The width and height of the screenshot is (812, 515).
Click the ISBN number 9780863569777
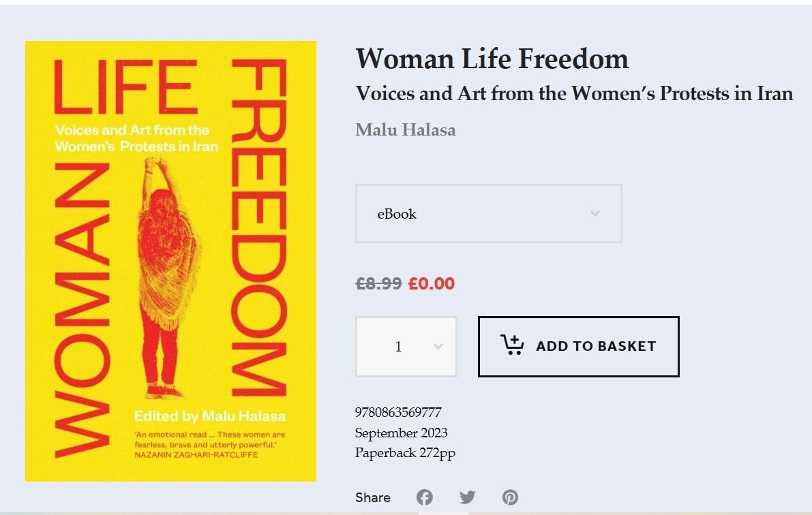tap(398, 412)
